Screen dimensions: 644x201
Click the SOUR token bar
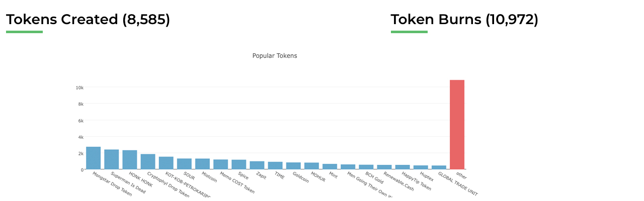pyautogui.click(x=184, y=164)
